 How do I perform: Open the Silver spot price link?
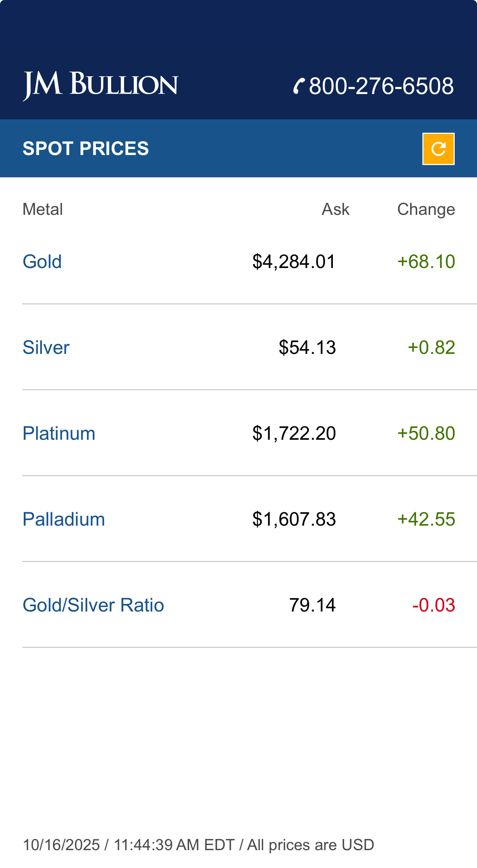[46, 347]
